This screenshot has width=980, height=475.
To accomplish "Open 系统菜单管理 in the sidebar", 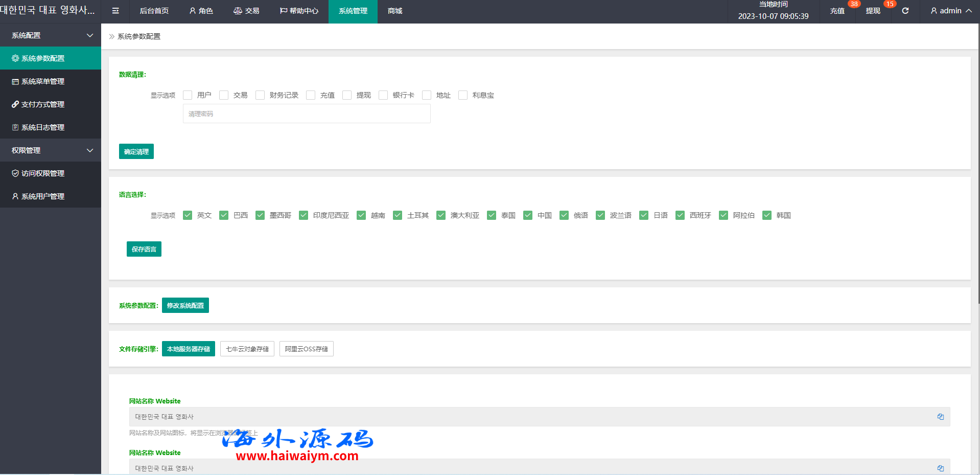I will 43,81.
